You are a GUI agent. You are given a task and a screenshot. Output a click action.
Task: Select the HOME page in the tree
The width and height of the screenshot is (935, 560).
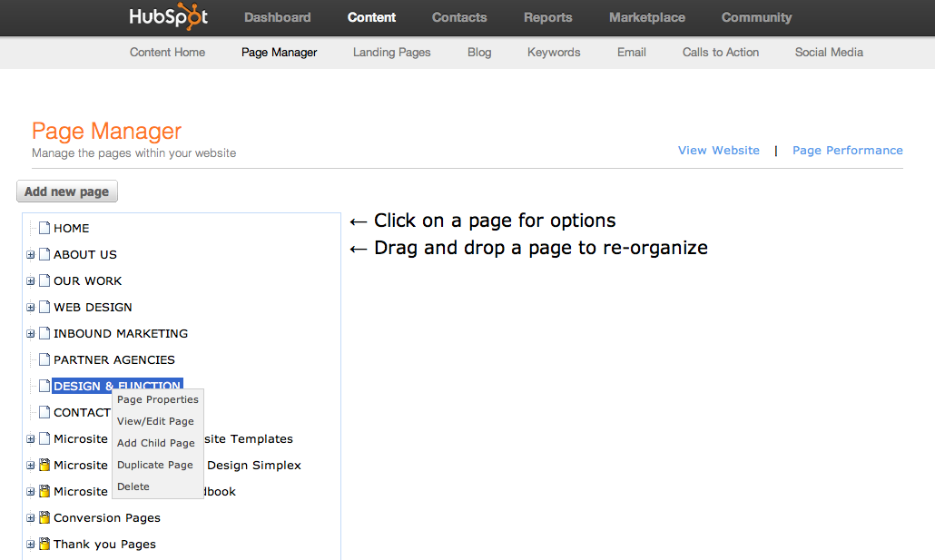[x=71, y=228]
